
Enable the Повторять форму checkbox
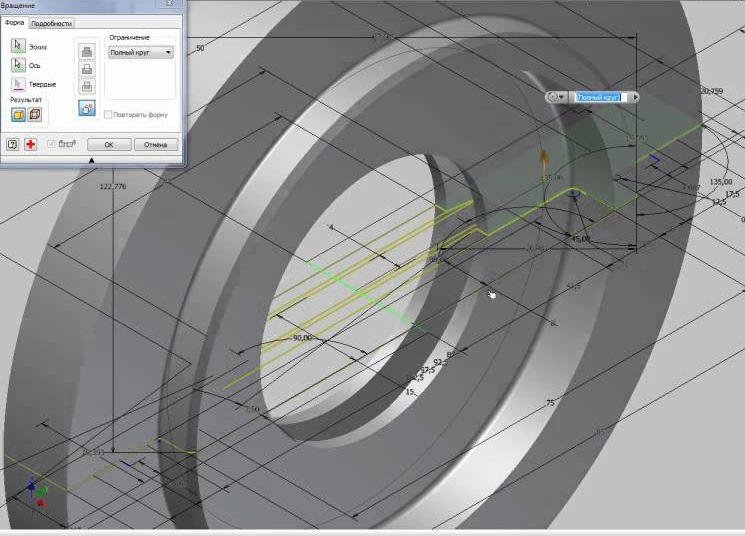click(109, 114)
